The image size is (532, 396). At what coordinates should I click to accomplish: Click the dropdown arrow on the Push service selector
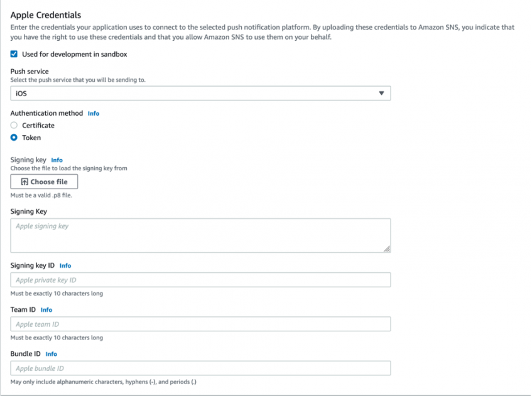point(382,92)
